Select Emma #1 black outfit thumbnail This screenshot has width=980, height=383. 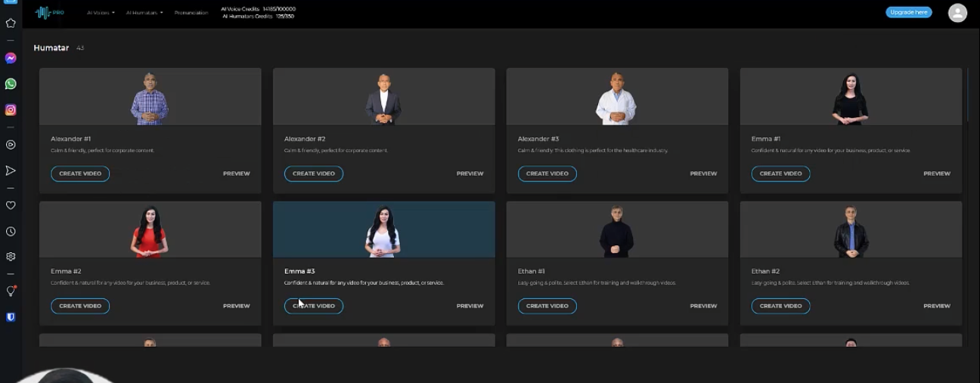point(851,98)
